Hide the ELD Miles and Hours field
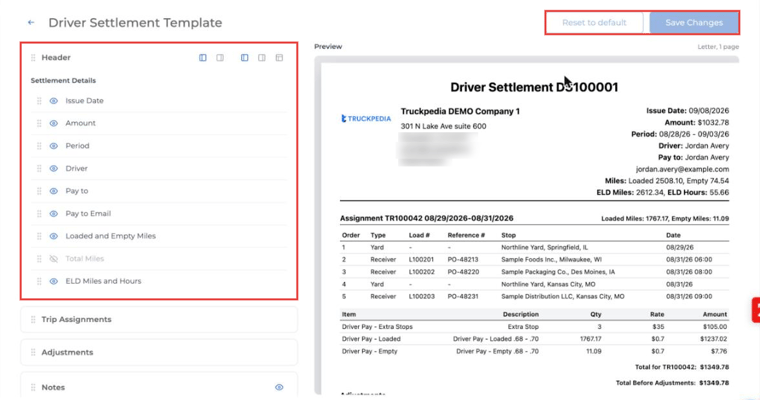 (x=54, y=281)
